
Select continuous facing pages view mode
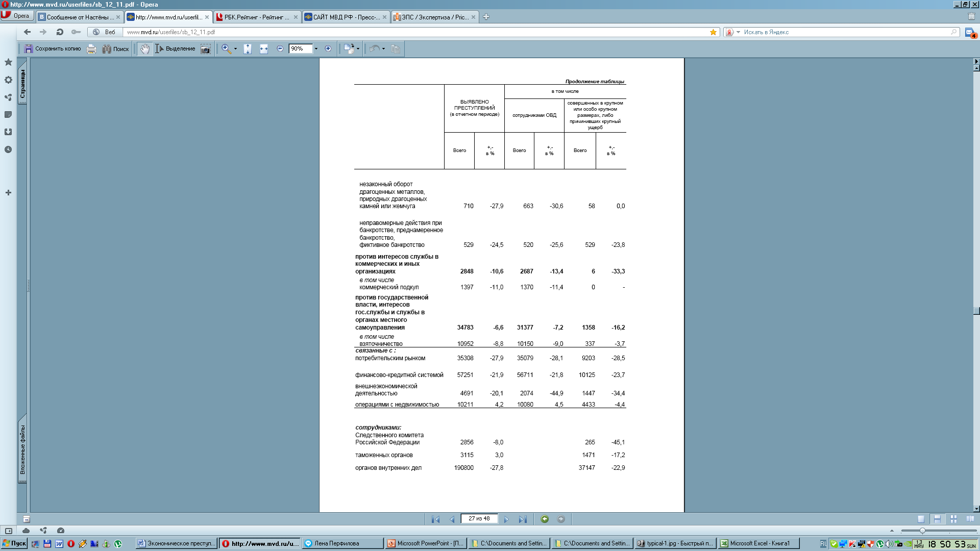click(x=953, y=519)
